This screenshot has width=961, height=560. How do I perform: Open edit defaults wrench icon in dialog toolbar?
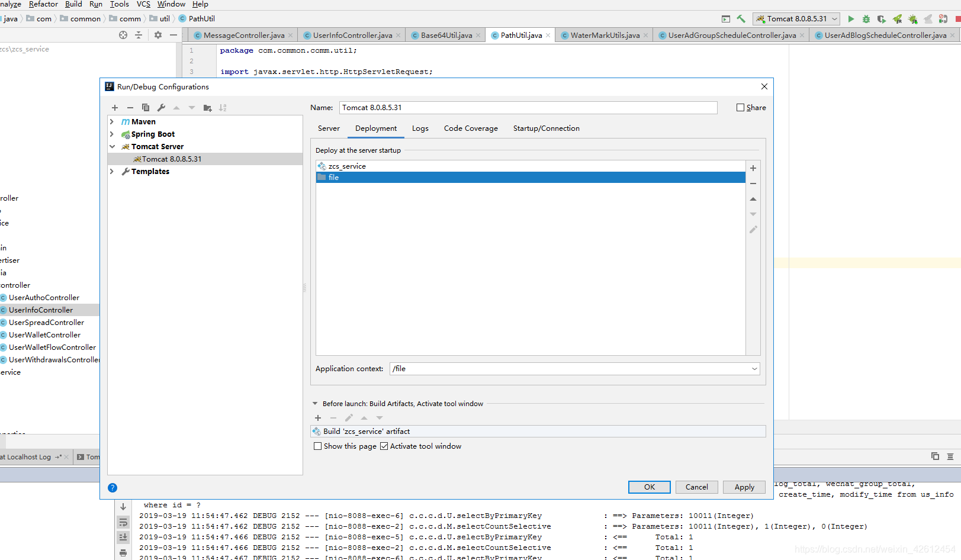[161, 108]
